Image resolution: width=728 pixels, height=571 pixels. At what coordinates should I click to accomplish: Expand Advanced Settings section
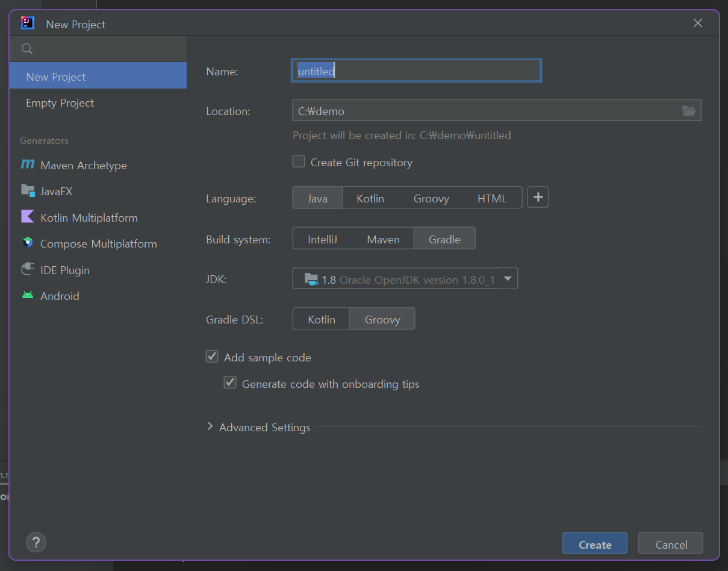210,426
